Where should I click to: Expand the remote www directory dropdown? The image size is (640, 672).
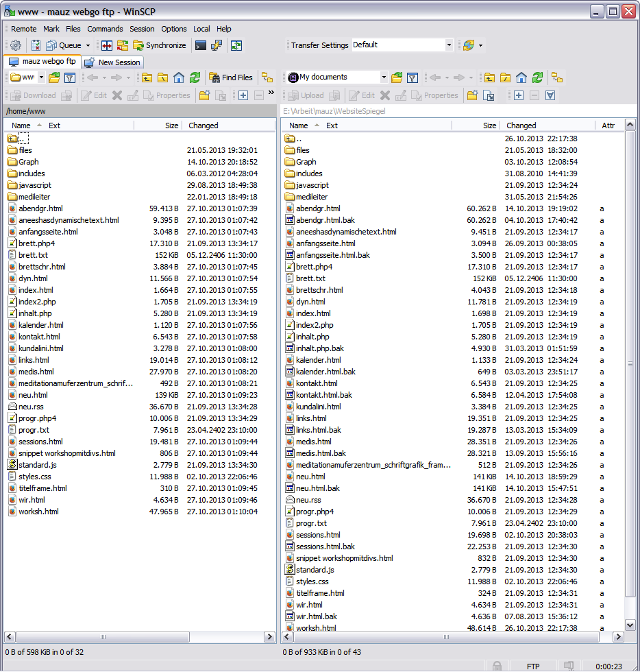pos(41,77)
